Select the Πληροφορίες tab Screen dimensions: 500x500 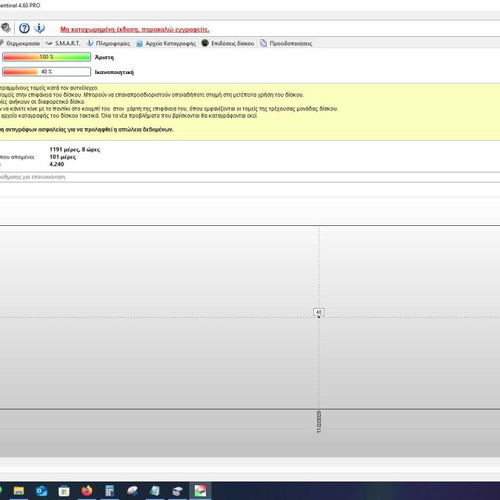(x=109, y=43)
